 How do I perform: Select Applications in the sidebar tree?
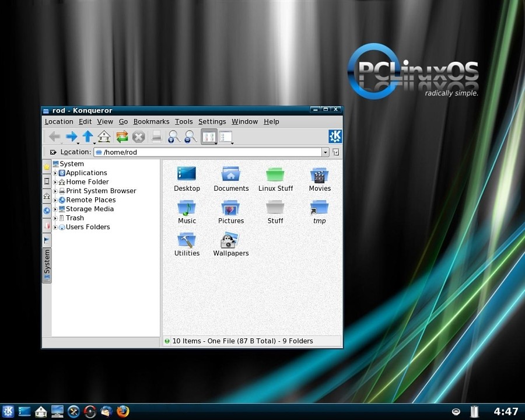coord(83,173)
